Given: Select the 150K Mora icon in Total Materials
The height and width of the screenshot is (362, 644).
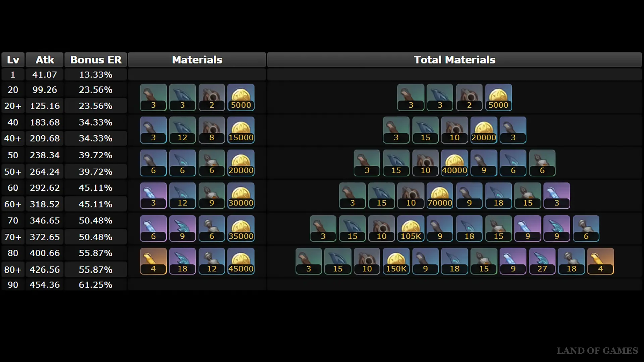Looking at the screenshot, I should coord(396,261).
